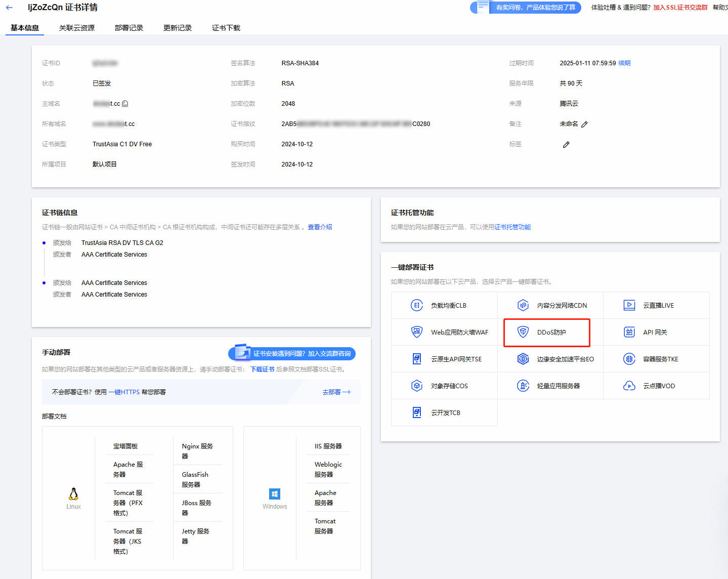
Task: Click the 边缘安全加速平台EO icon
Action: 523,359
